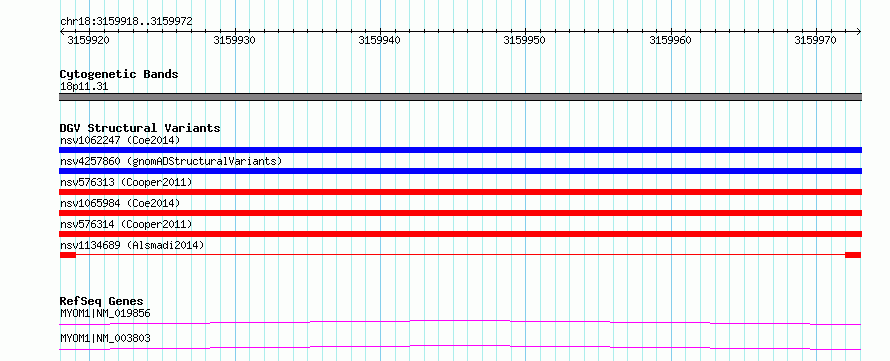This screenshot has height=361, width=890.
Task: Click the 3159930 ruler position label
Action: click(234, 40)
